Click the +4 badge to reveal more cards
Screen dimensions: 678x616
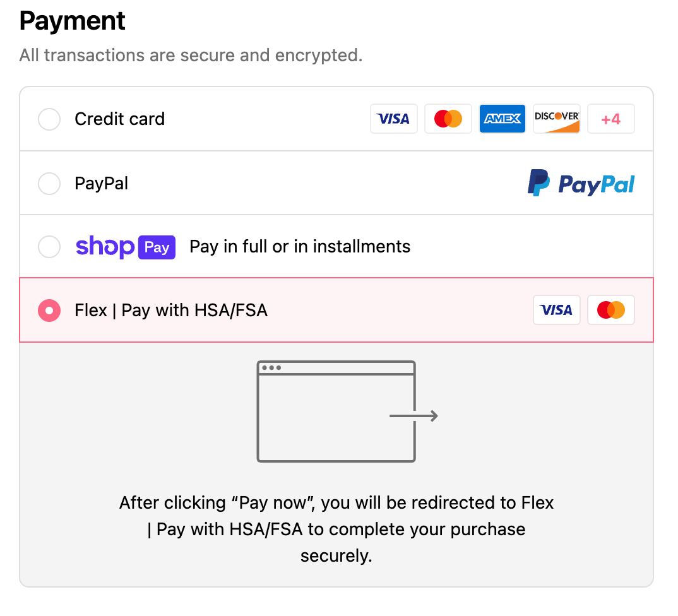610,119
